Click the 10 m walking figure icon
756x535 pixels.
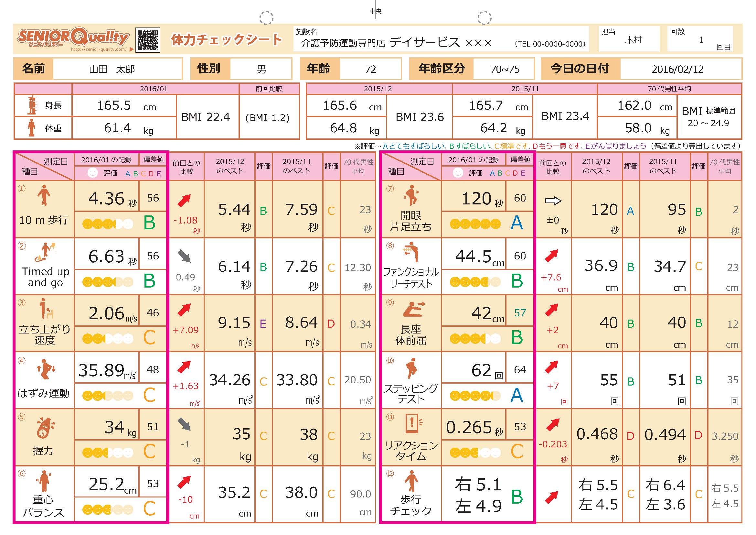click(44, 195)
